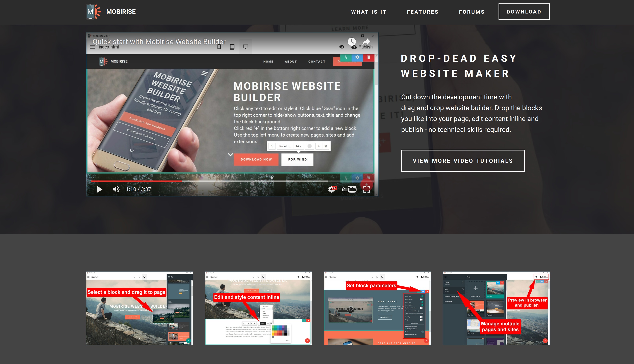Toggle HD quality setting on video

coord(331,189)
